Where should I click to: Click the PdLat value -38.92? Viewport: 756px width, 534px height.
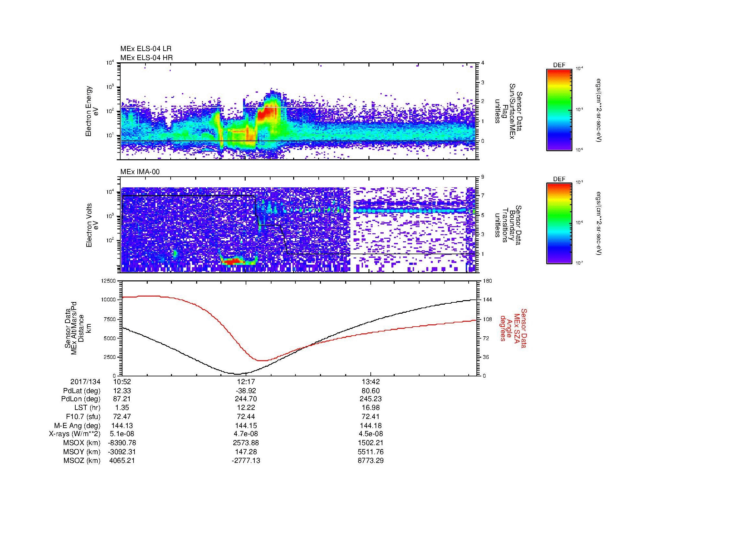246,391
